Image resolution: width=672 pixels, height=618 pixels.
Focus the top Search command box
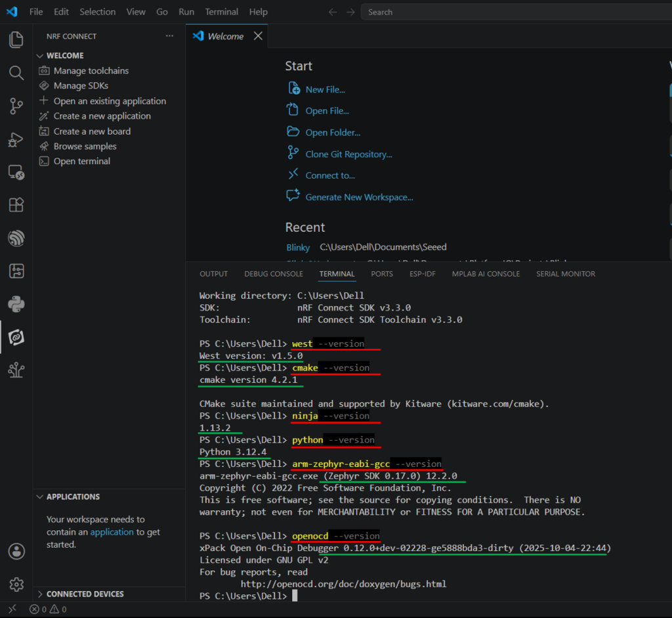tap(516, 12)
